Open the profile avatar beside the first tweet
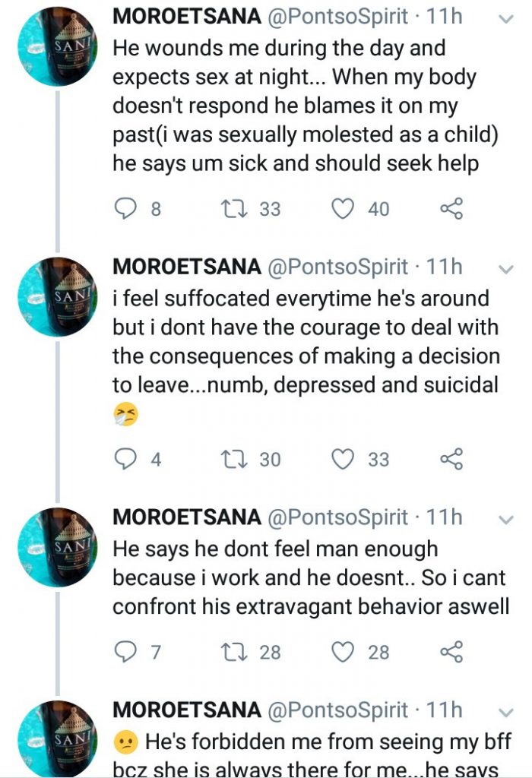The image size is (532, 778). (57, 46)
